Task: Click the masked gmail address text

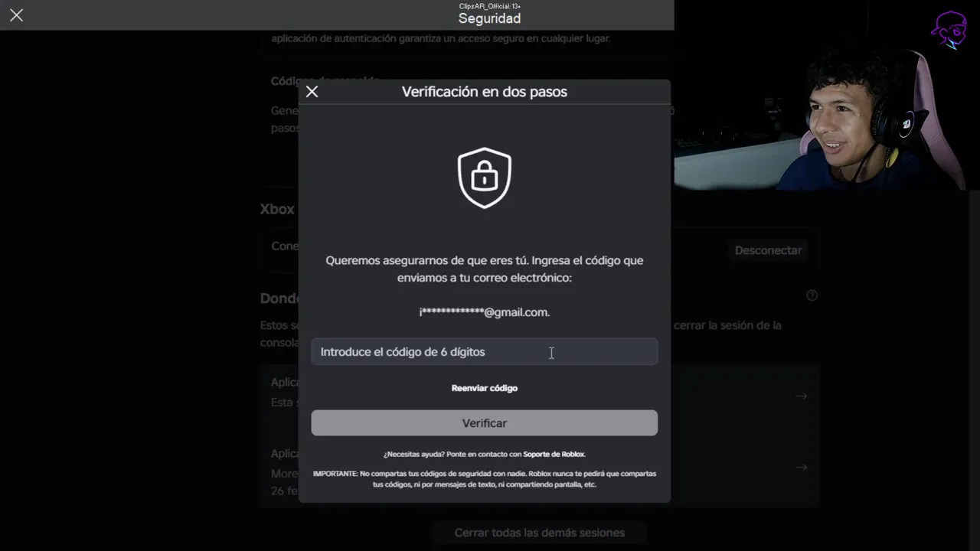Action: tap(485, 312)
